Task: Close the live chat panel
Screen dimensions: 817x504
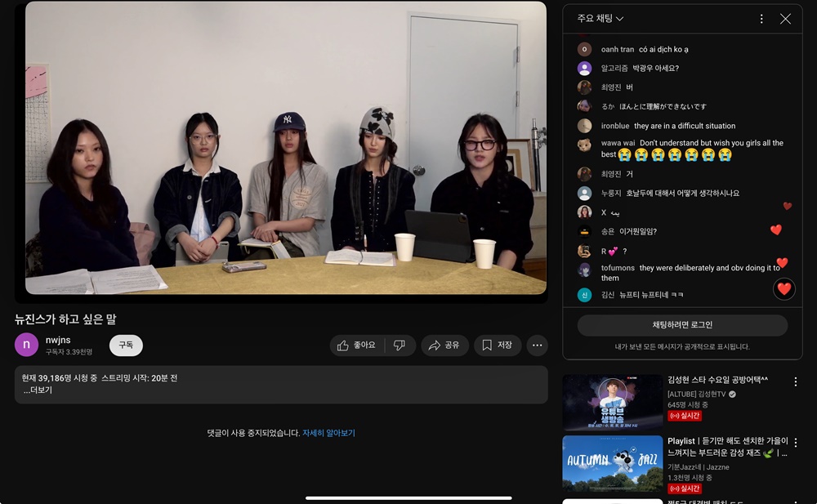Action: [x=785, y=19]
